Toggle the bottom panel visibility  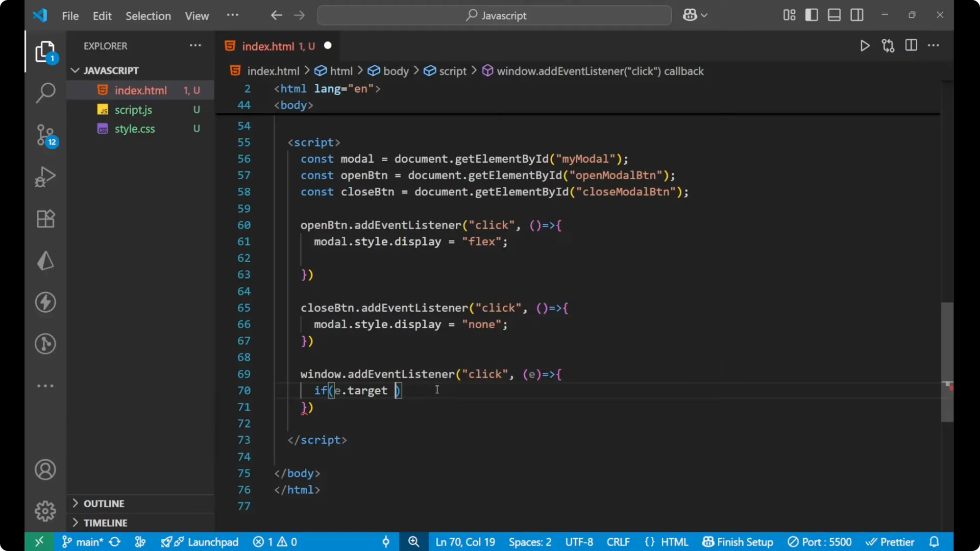point(834,15)
